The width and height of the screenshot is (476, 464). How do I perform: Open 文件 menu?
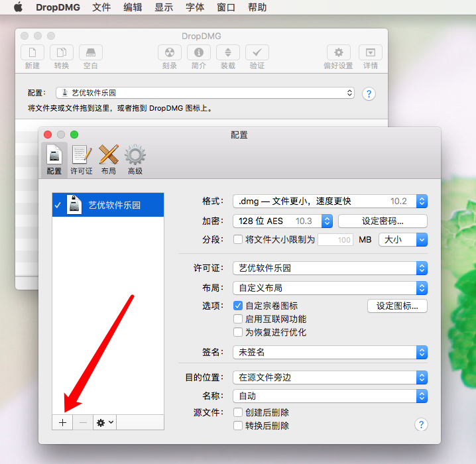click(x=101, y=7)
